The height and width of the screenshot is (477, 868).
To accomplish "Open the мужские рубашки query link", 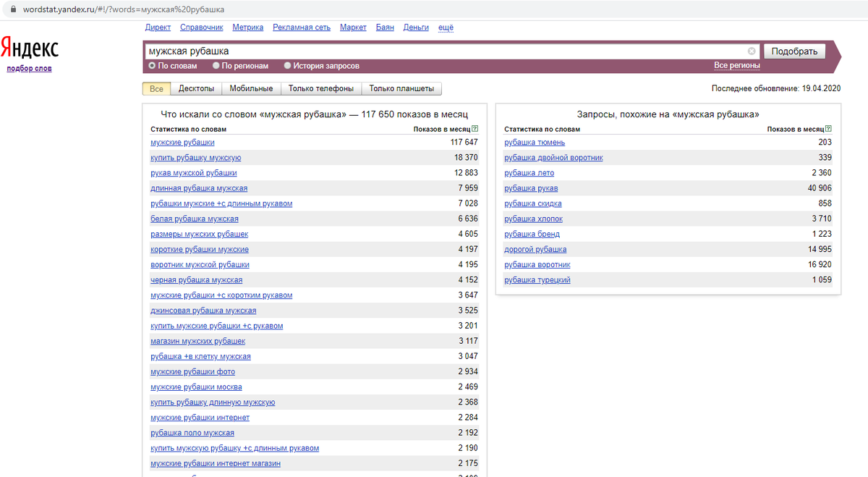I will tap(182, 142).
